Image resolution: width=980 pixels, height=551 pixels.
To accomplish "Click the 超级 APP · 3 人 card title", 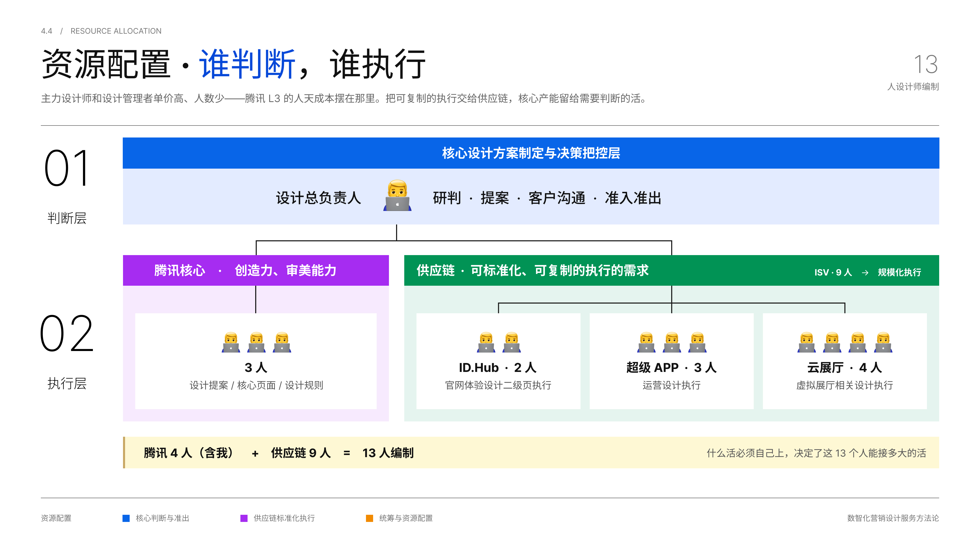I will tap(671, 367).
